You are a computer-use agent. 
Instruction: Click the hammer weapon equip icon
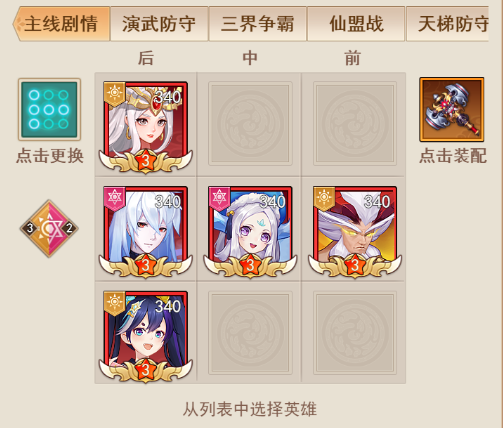(452, 109)
